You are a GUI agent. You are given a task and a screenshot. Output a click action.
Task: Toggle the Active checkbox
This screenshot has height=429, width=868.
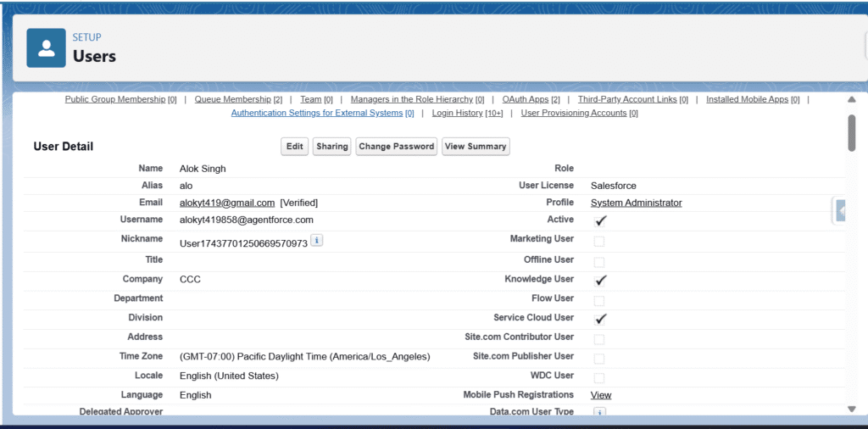coord(600,221)
